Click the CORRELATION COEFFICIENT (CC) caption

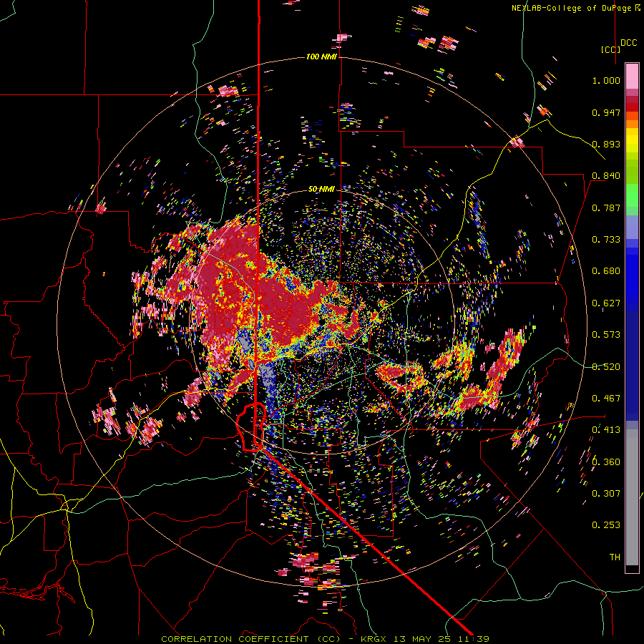tap(250, 639)
